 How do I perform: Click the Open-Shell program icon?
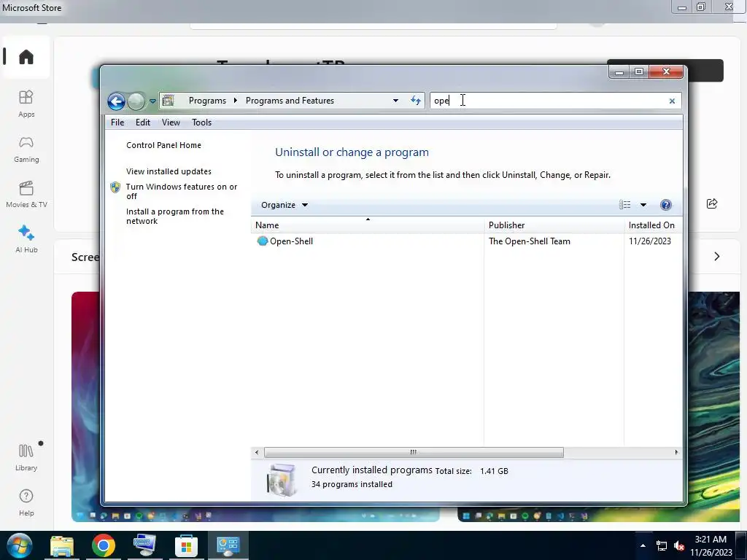pos(262,241)
